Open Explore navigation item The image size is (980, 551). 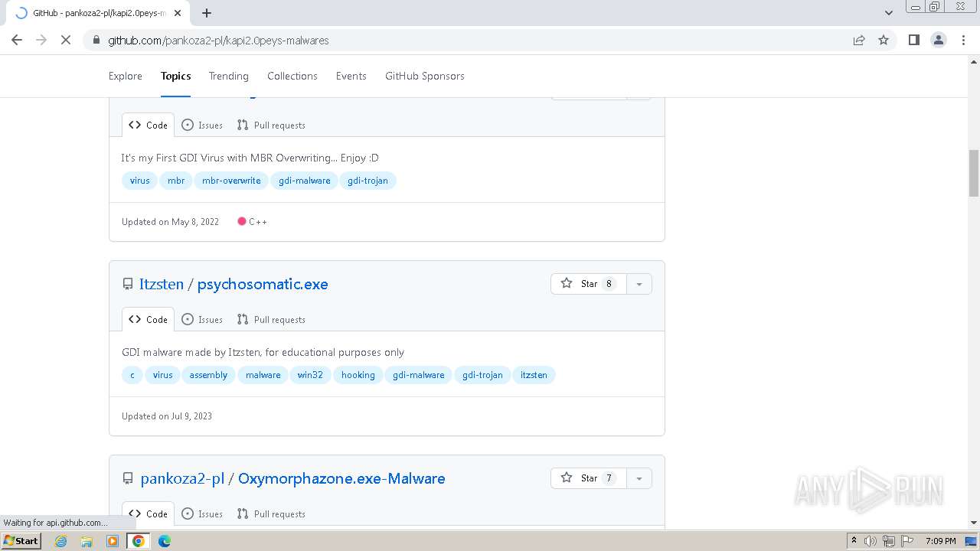point(126,76)
